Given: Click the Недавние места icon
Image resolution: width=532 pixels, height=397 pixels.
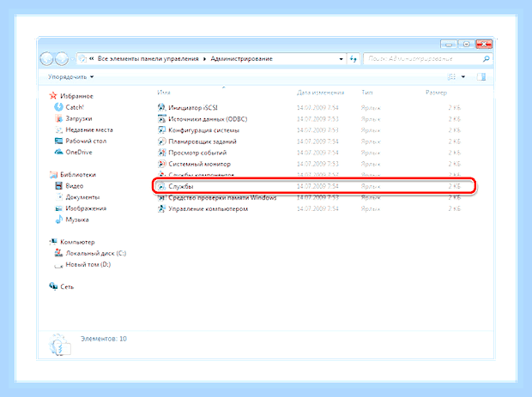Looking at the screenshot, I should click(58, 129).
